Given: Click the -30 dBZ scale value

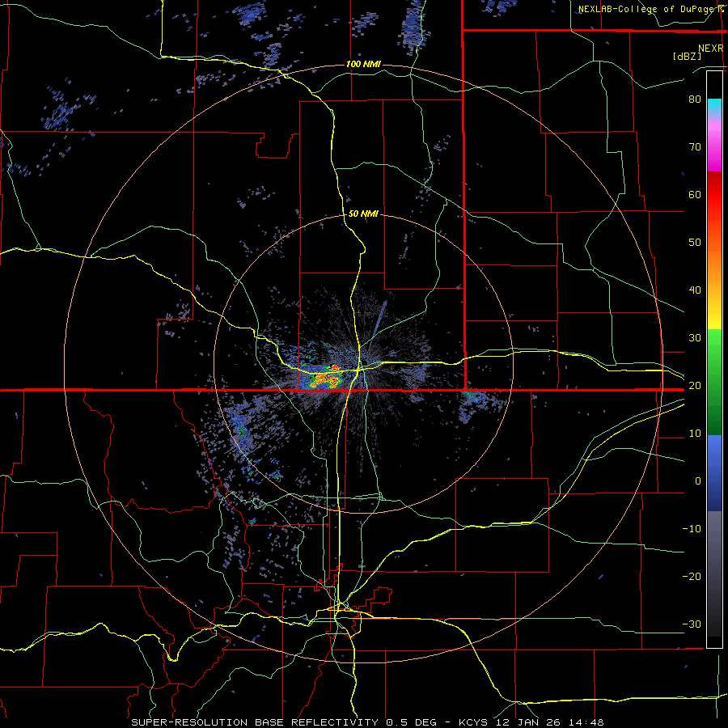Looking at the screenshot, I should click(692, 624).
